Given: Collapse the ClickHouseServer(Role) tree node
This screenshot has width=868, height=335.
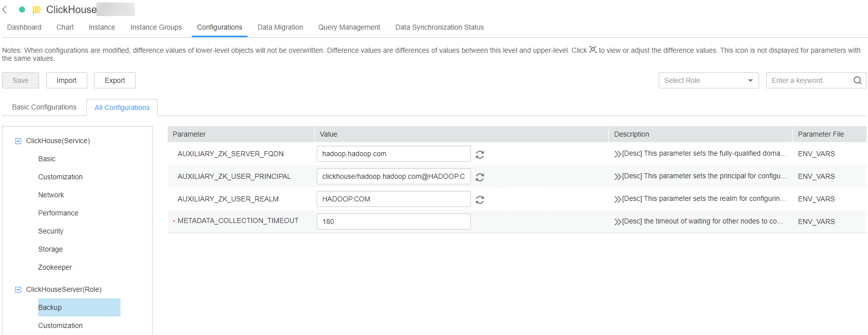Looking at the screenshot, I should (18, 290).
